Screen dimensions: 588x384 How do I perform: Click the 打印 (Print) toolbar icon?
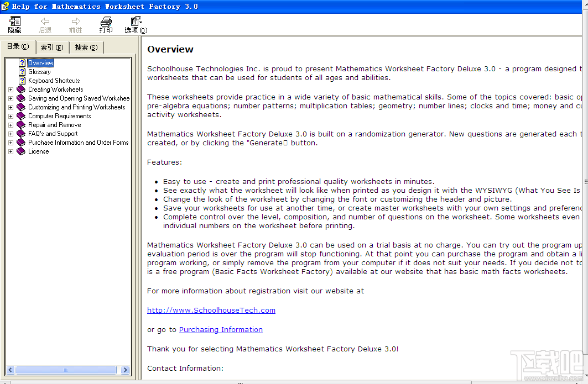tap(106, 24)
